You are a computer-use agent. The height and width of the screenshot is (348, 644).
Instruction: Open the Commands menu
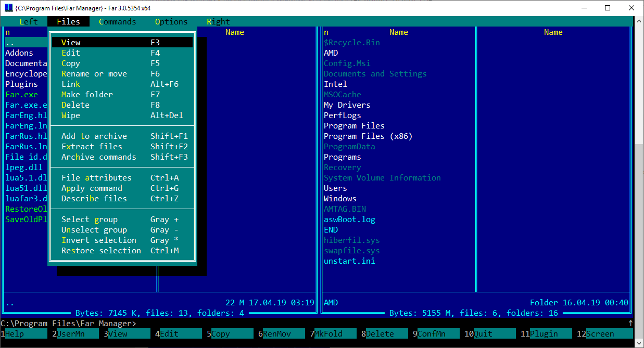point(117,22)
